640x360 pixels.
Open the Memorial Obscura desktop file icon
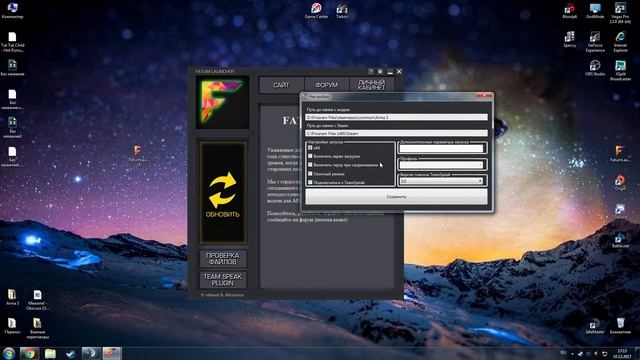point(38,300)
